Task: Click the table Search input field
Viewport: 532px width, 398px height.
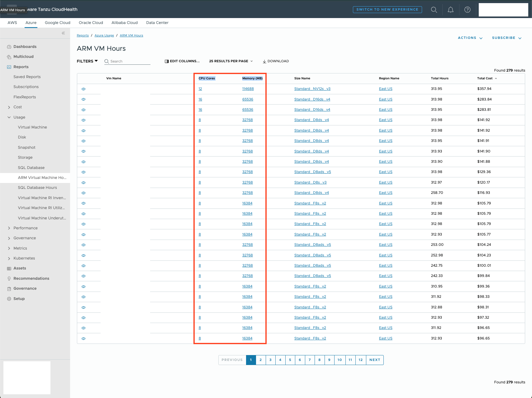Action: [x=130, y=61]
